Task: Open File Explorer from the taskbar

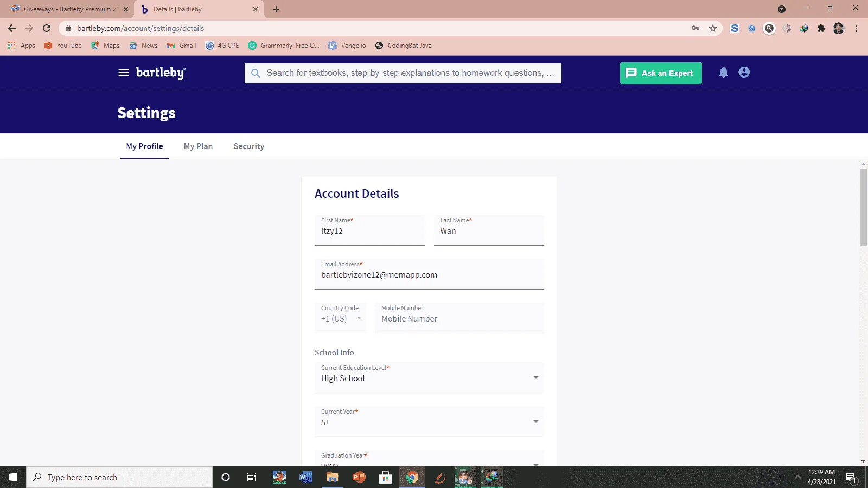Action: (x=332, y=477)
